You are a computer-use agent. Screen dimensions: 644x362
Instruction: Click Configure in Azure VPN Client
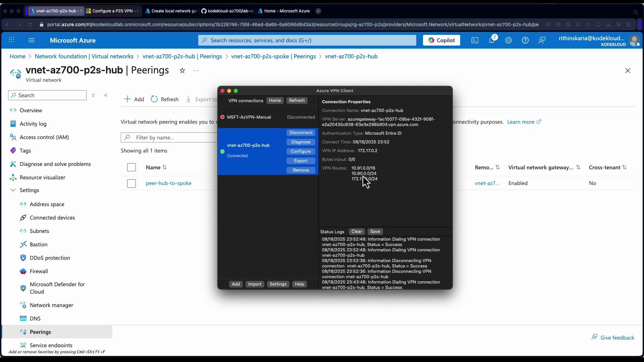(x=301, y=152)
